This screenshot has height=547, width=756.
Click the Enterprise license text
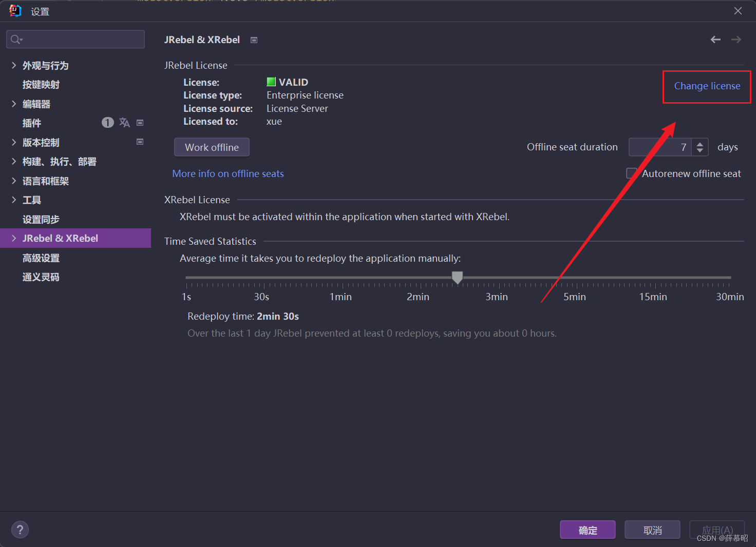coord(305,95)
